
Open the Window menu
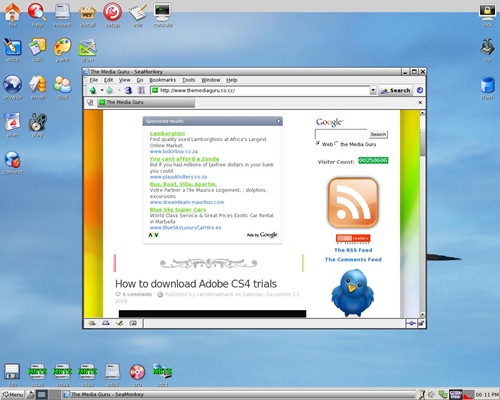click(x=211, y=80)
